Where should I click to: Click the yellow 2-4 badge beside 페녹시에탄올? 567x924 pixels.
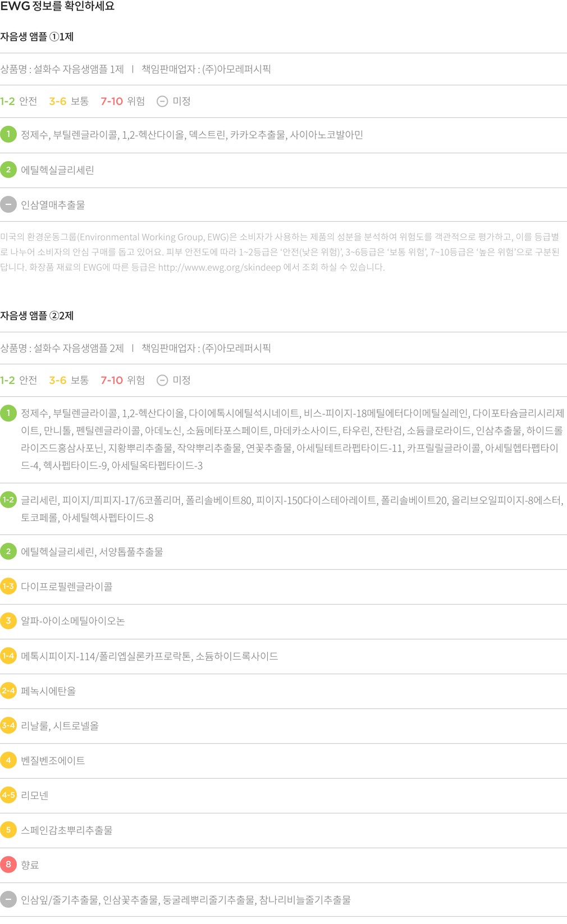pyautogui.click(x=8, y=690)
